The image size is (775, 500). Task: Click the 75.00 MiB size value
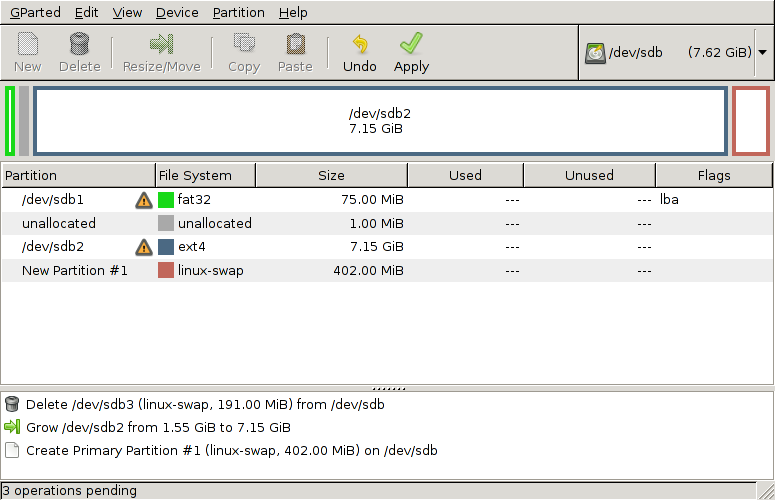[x=372, y=200]
